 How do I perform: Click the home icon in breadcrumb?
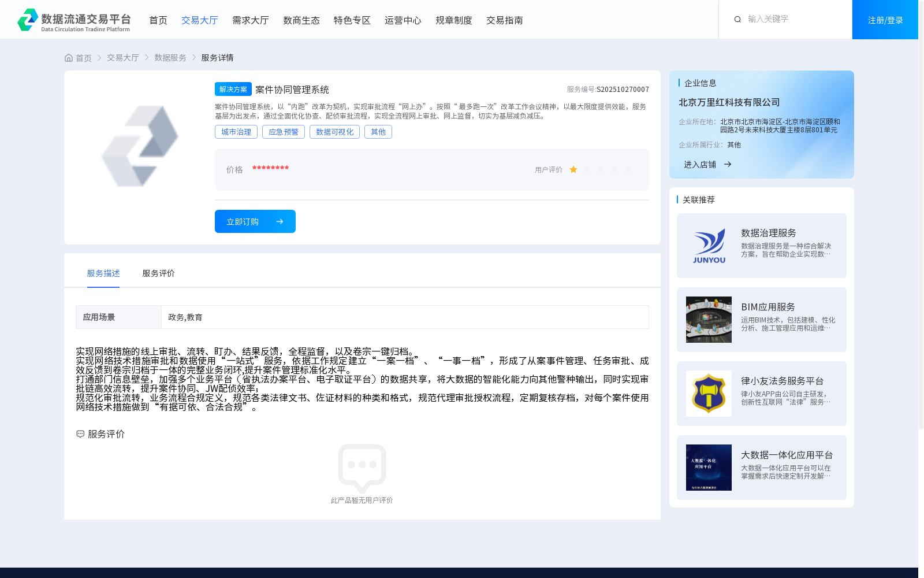tap(69, 58)
